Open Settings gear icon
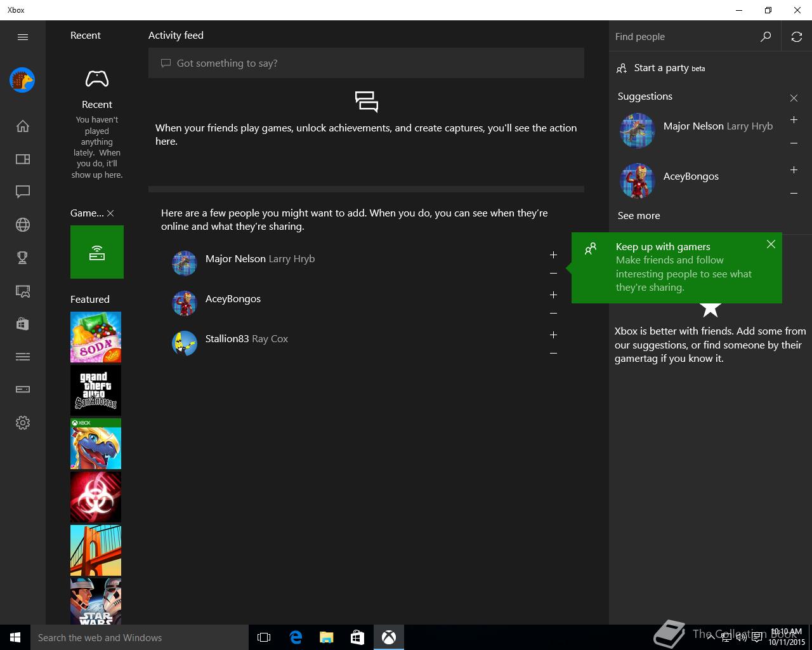Viewport: 812px width, 650px height. pos(23,423)
